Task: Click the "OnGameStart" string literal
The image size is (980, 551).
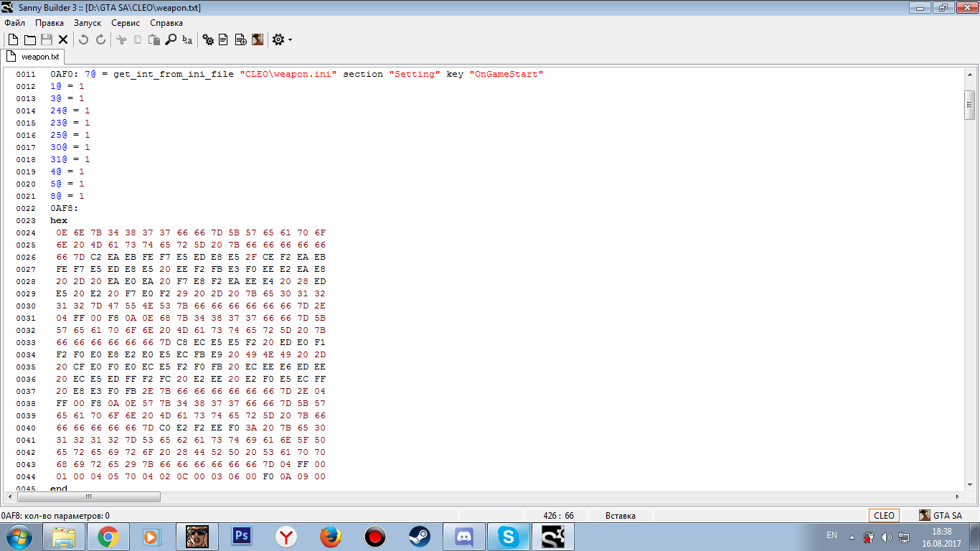Action: 507,74
